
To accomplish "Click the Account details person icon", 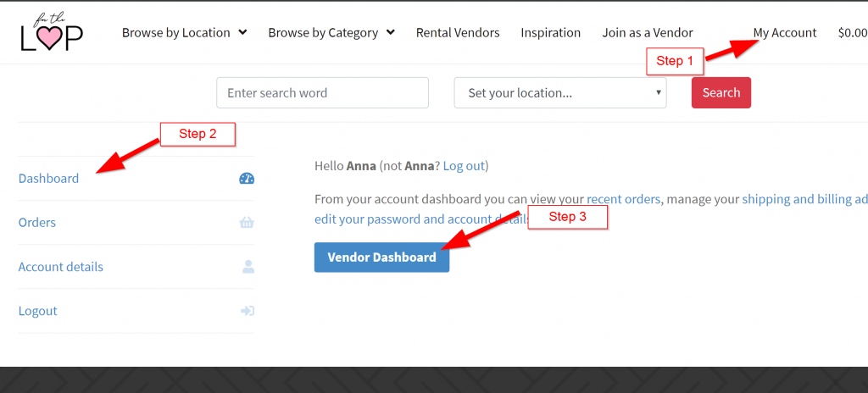I will (248, 267).
